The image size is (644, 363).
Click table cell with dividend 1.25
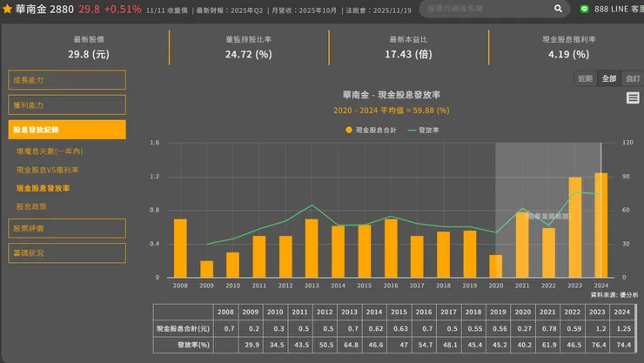click(x=623, y=328)
